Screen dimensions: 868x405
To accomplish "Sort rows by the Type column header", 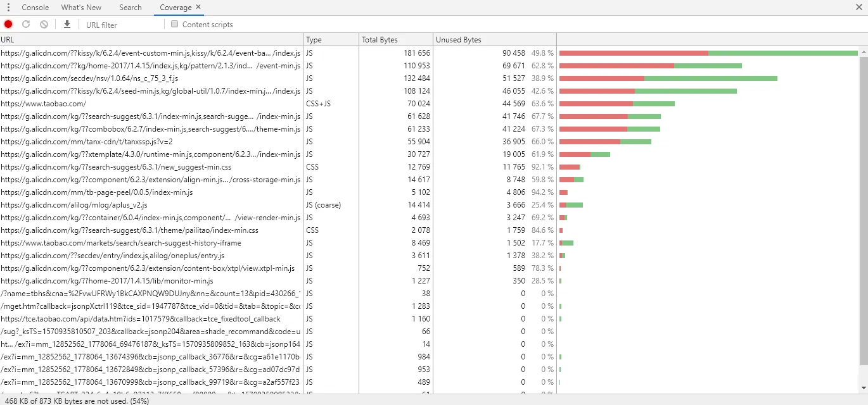I will [x=331, y=40].
